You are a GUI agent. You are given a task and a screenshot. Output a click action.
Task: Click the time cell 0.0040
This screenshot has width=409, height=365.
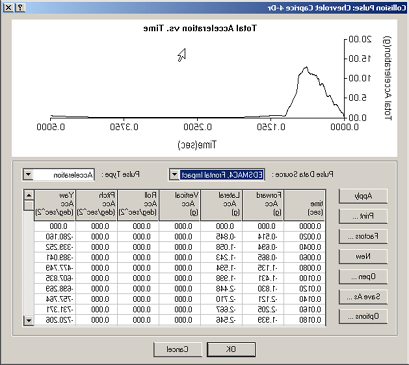click(x=304, y=247)
